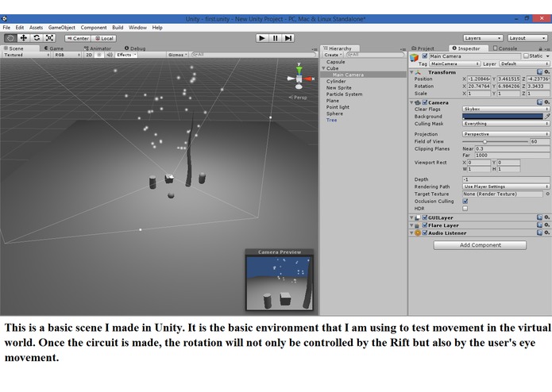Click the Add Component button
The image size is (552, 392).
[x=480, y=245]
